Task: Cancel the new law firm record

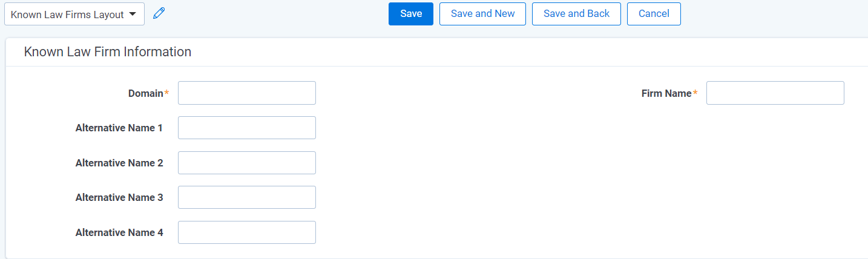Action: (654, 14)
